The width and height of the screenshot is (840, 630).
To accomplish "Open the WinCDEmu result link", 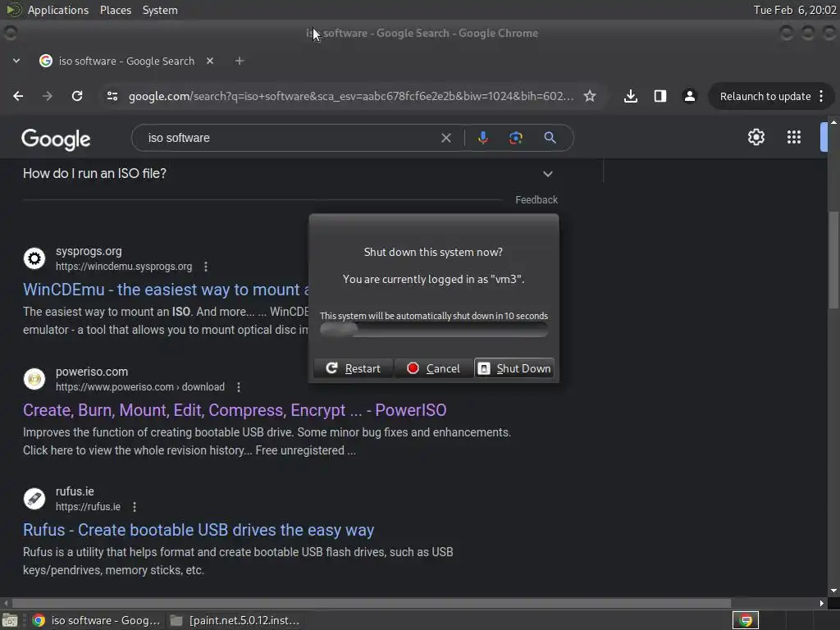I will 166,290.
